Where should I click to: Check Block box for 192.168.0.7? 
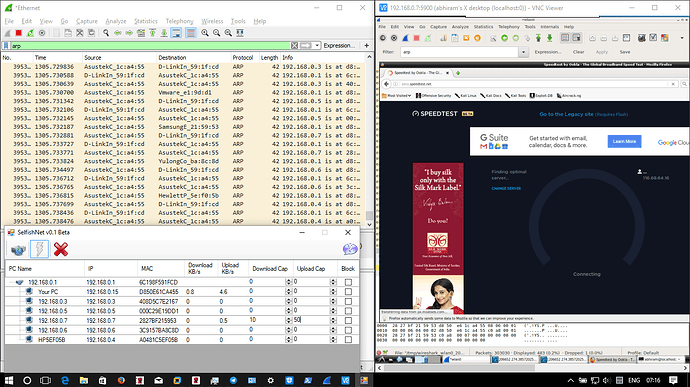pos(348,321)
